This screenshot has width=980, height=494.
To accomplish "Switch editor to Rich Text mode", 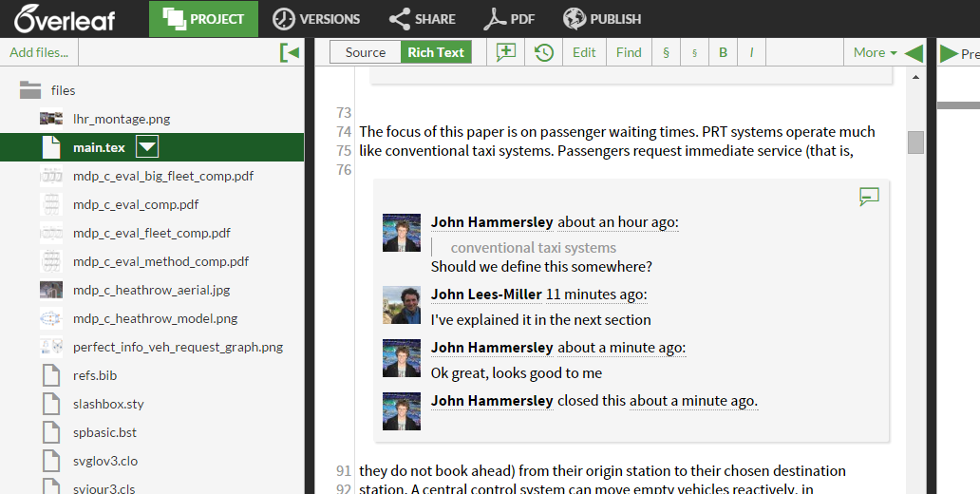I will pos(436,52).
